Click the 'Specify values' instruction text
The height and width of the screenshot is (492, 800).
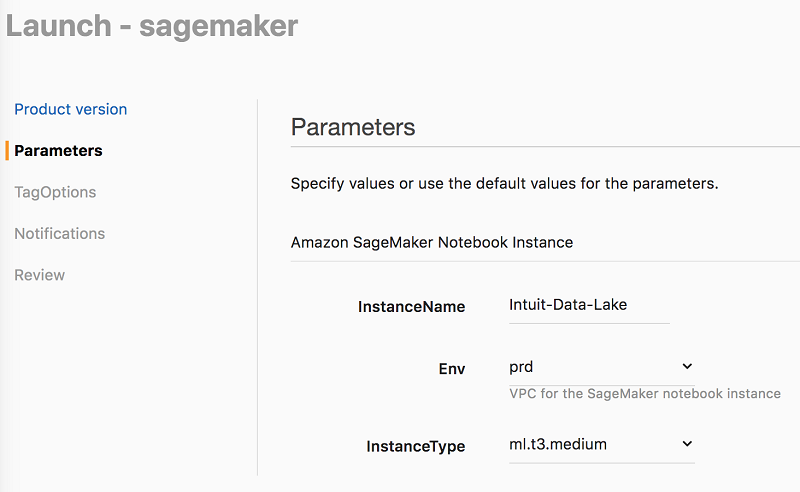[x=504, y=184]
